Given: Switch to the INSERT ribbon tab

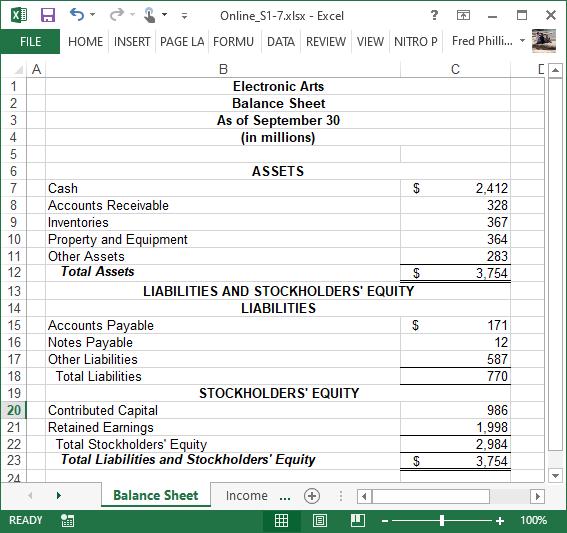Looking at the screenshot, I should point(132,42).
